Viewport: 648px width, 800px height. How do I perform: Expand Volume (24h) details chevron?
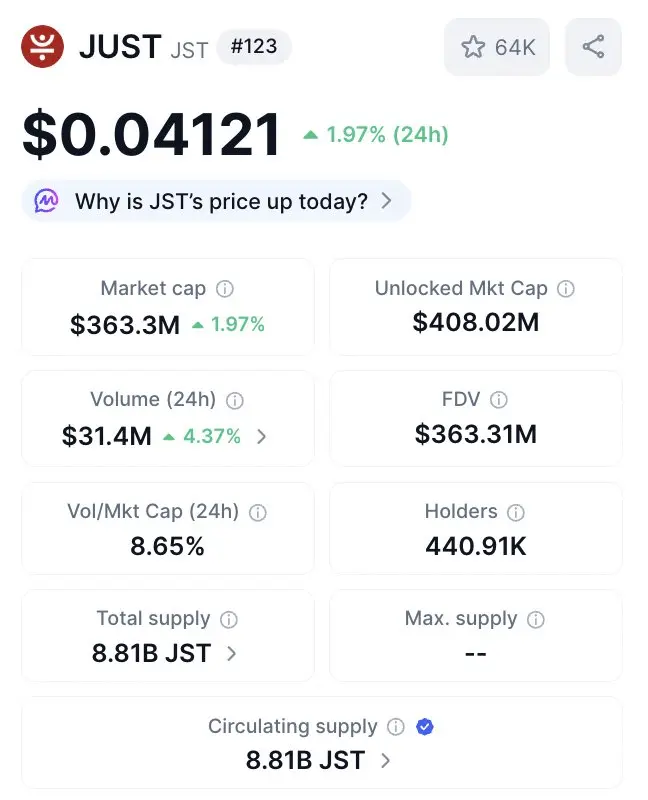(261, 437)
